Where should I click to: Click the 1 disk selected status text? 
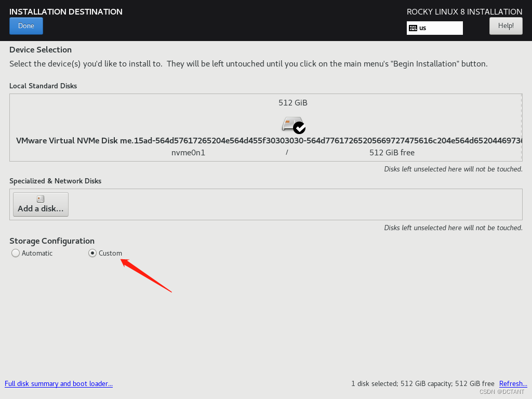click(x=423, y=383)
